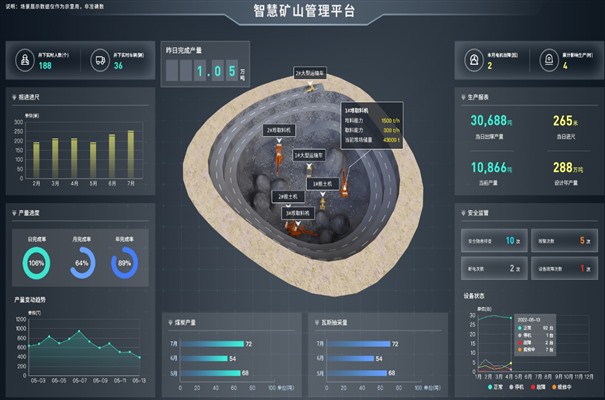Click the orange stacker machine under 2#堆取料机 label
The height and width of the screenshot is (400, 605).
279,157
